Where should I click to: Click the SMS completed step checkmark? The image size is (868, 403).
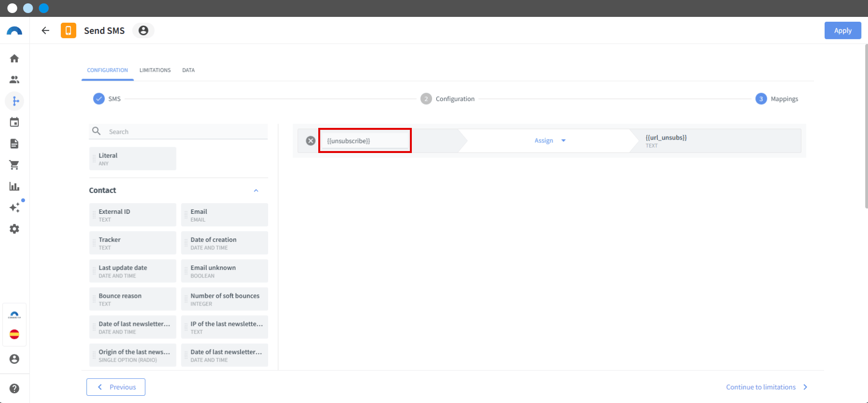coord(99,98)
